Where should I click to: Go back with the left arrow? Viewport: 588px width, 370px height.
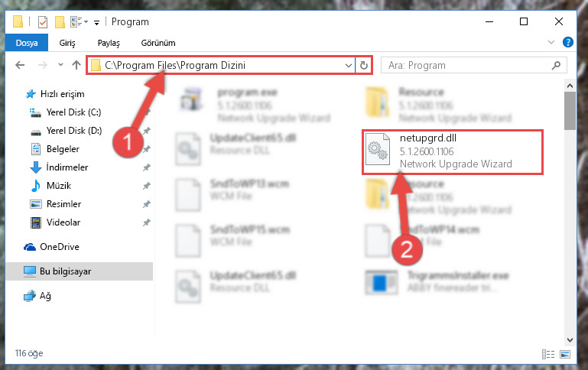20,65
